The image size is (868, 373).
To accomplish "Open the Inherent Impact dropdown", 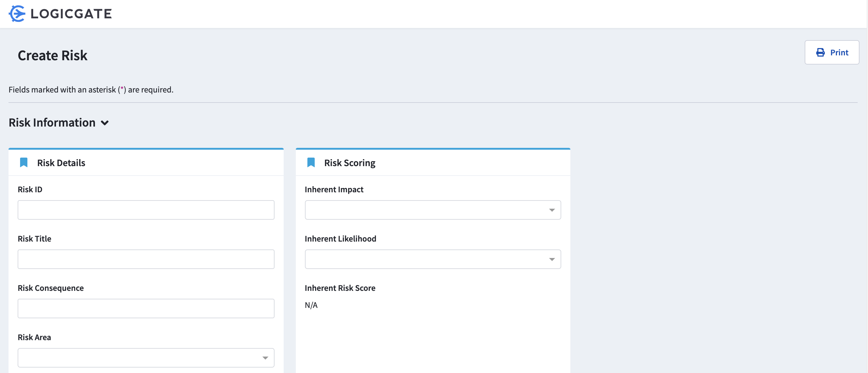I will tap(433, 210).
